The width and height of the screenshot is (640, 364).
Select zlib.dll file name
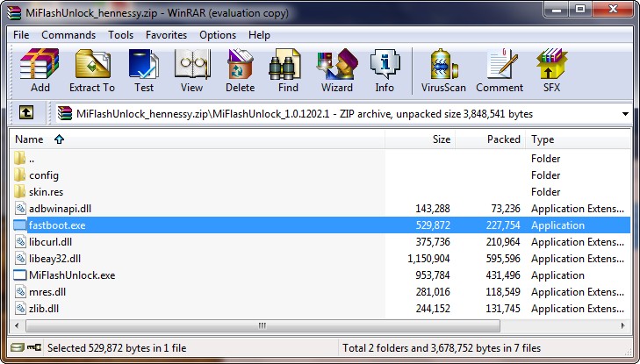point(44,309)
